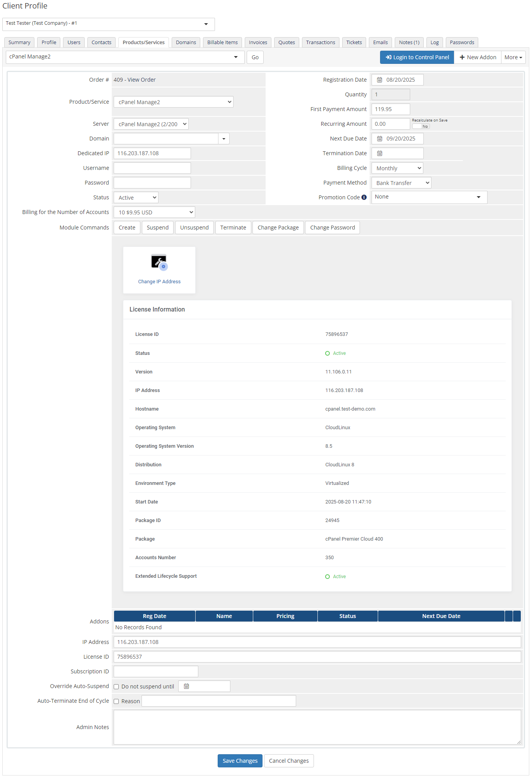The image size is (532, 779).
Task: Click the First Payment Amount field
Action: point(390,109)
